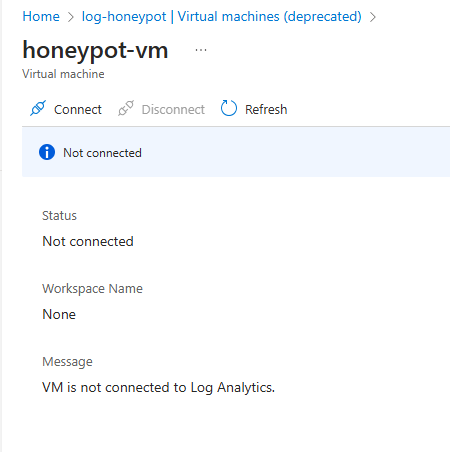Click the Status field label
The height and width of the screenshot is (452, 450).
coord(59,216)
